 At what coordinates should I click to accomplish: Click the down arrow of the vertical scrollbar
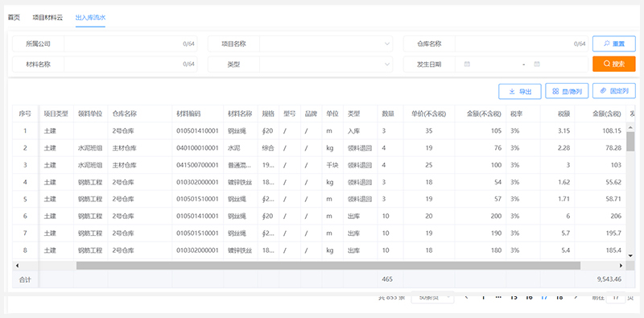coord(631,255)
